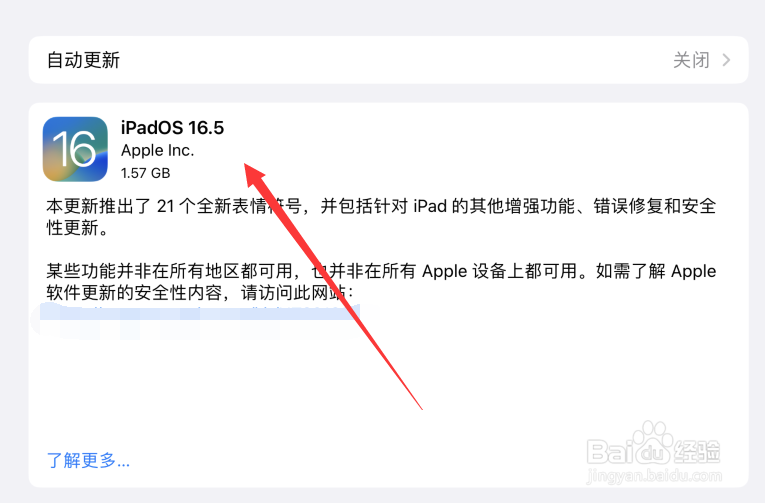Image resolution: width=765 pixels, height=503 pixels.
Task: Click the Apple Inc. developer label
Action: [x=158, y=151]
